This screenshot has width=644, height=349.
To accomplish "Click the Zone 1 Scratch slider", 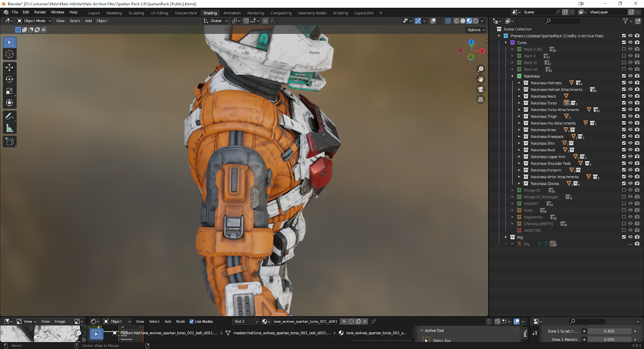I will [x=609, y=331].
